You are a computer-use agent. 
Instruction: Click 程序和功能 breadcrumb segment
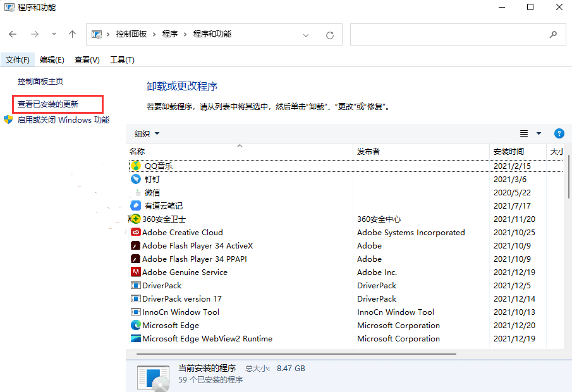[212, 34]
